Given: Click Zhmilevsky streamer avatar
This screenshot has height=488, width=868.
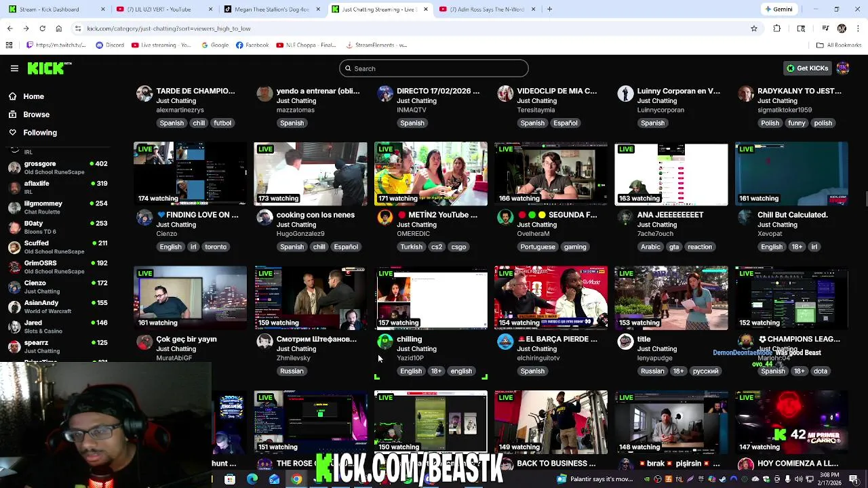Looking at the screenshot, I should coord(264,342).
